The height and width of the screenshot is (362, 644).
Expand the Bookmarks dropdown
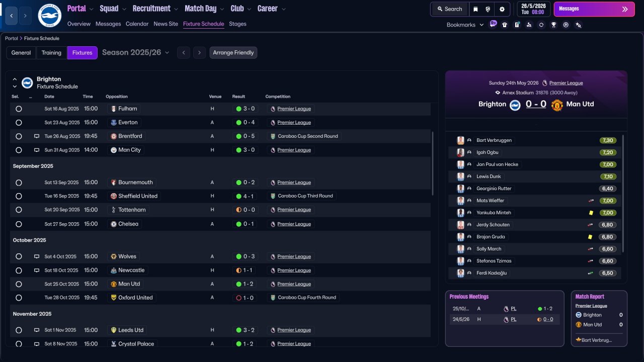tap(465, 25)
